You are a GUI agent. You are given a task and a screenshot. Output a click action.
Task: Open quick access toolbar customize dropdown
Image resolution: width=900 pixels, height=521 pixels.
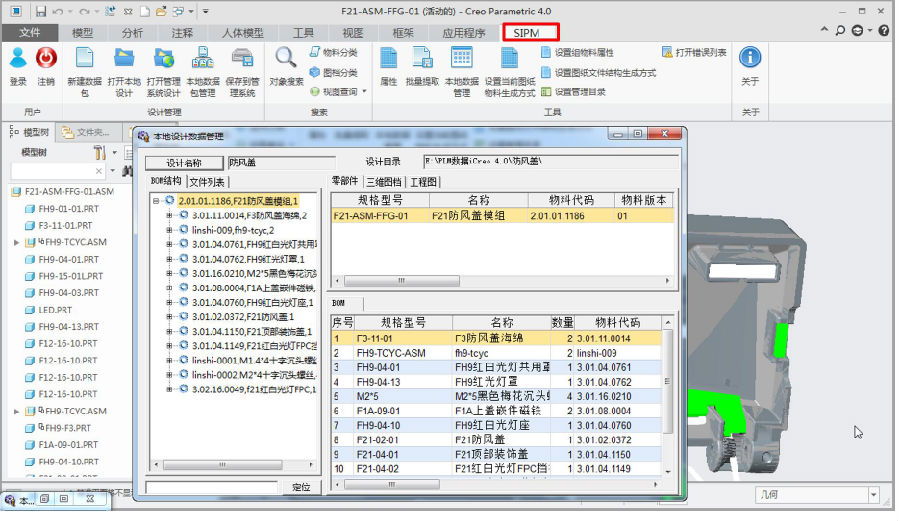click(205, 11)
